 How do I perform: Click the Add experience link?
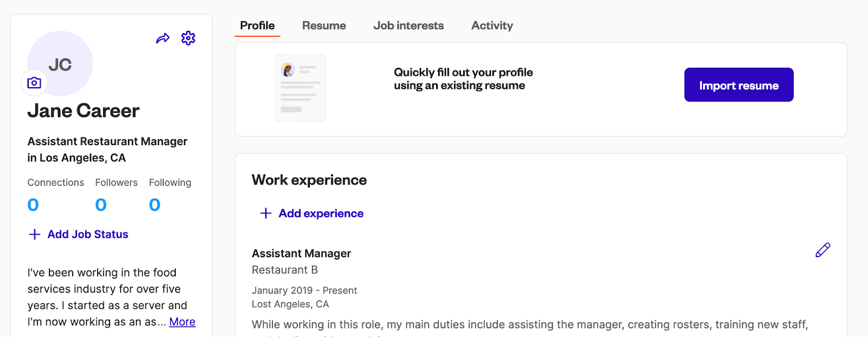click(x=321, y=213)
